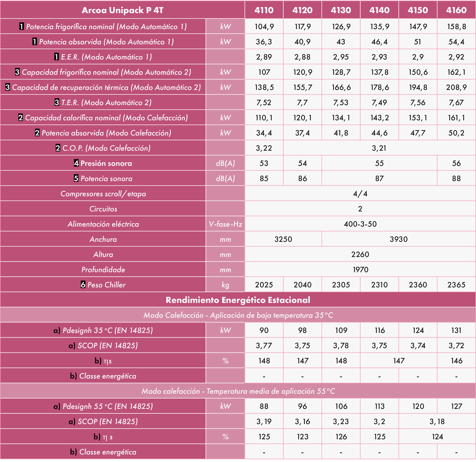Viewport: 476px width, 462px height.
Task: Click footnote marker 1 beside Potencia frigorífica nominal
Action: (x=22, y=26)
